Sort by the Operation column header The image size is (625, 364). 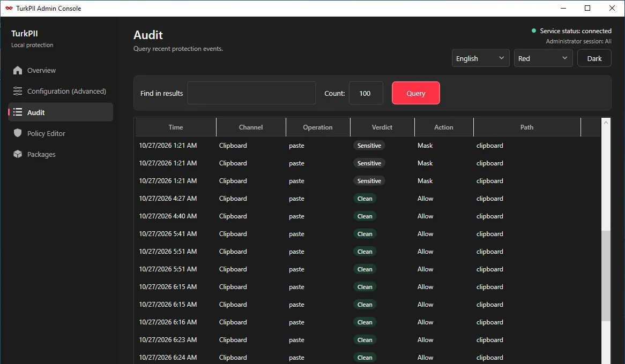318,127
